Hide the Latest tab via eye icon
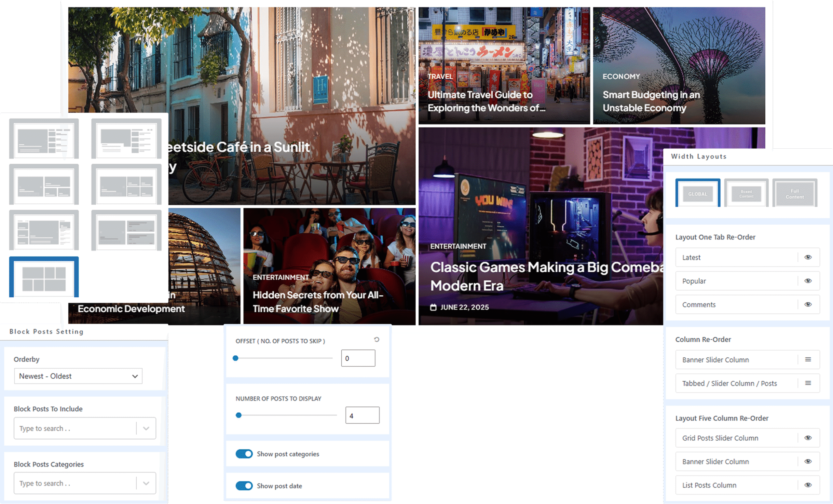The height and width of the screenshot is (504, 833). click(x=808, y=257)
